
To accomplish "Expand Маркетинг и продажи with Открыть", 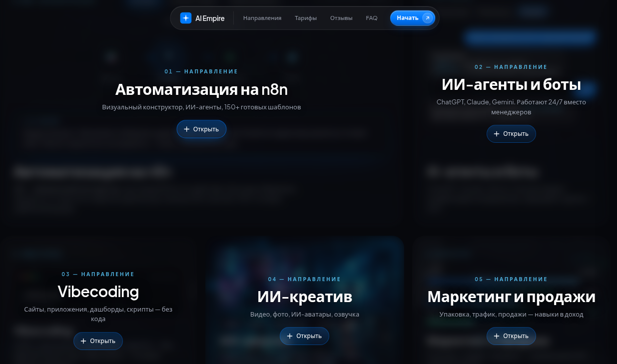I will coord(511,336).
